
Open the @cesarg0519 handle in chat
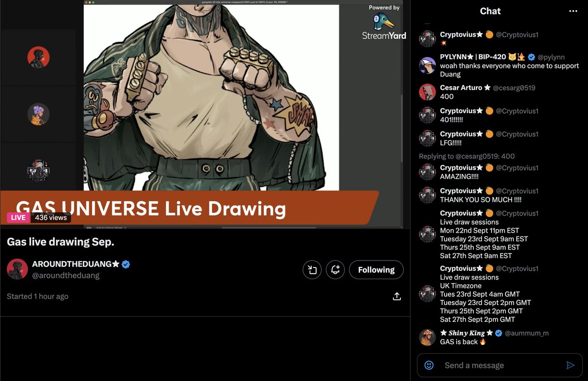tap(514, 88)
